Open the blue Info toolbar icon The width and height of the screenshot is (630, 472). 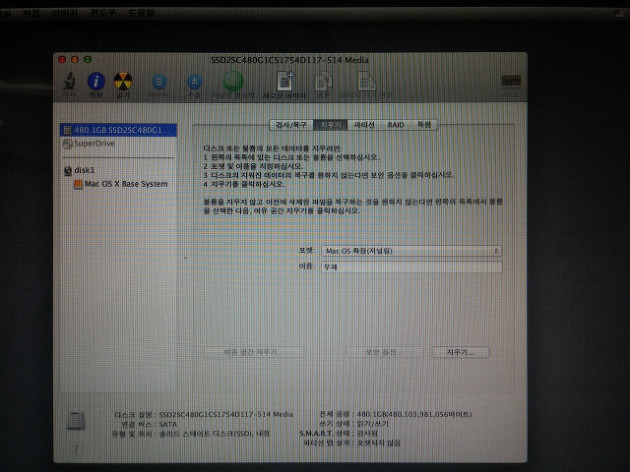click(x=96, y=82)
